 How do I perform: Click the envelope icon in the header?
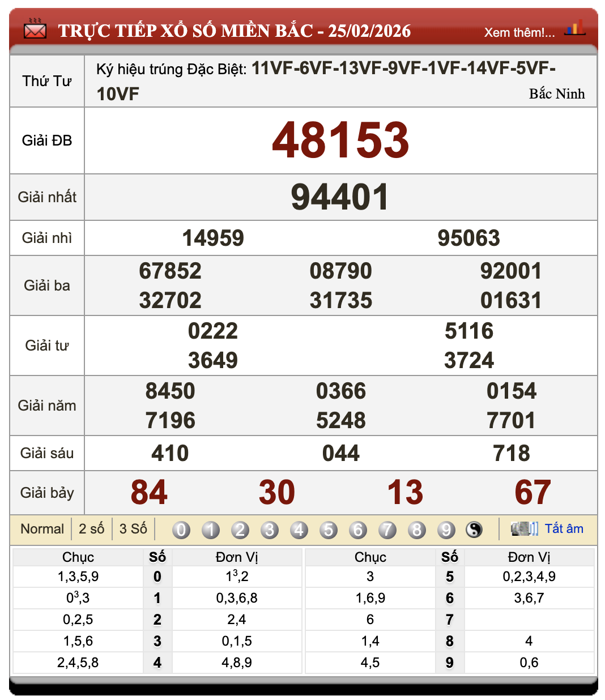[x=35, y=30]
